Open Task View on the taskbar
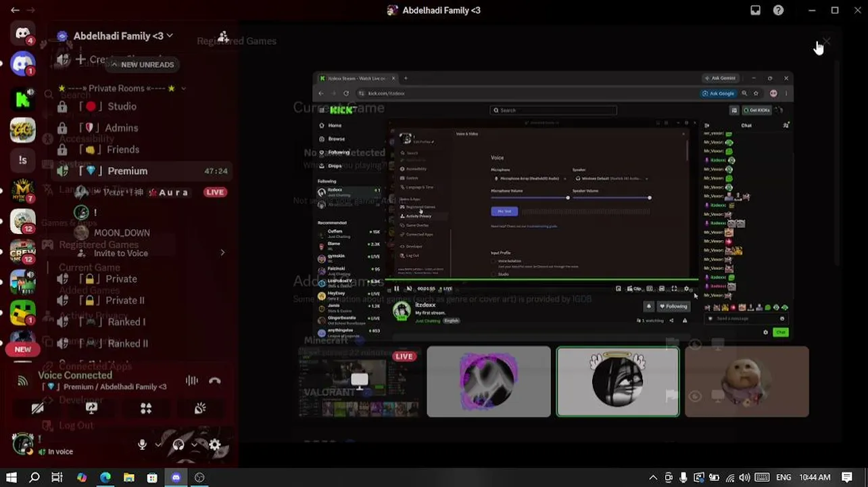Image resolution: width=868 pixels, height=487 pixels. (57, 478)
